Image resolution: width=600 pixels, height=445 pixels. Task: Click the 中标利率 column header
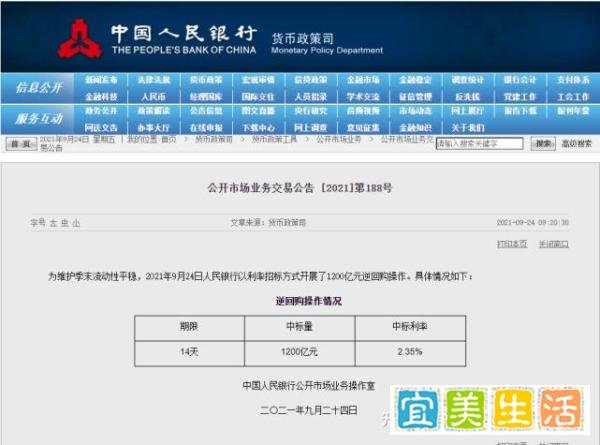pos(410,326)
